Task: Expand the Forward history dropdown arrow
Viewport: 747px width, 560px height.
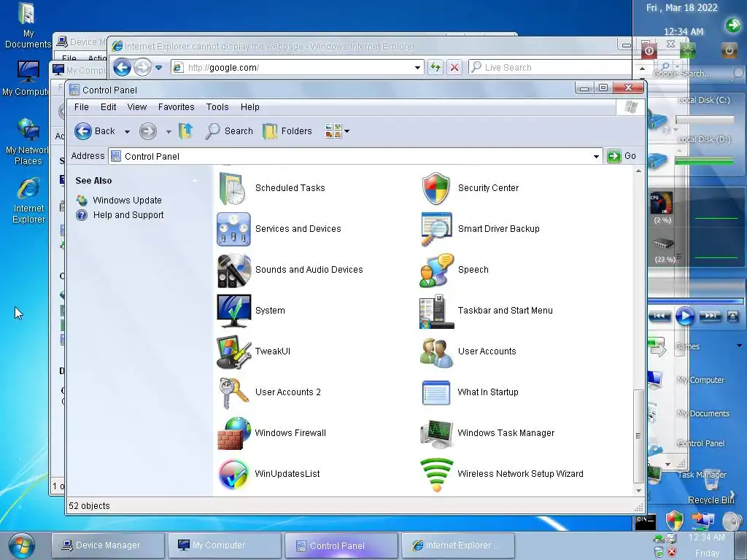Action: [x=169, y=131]
